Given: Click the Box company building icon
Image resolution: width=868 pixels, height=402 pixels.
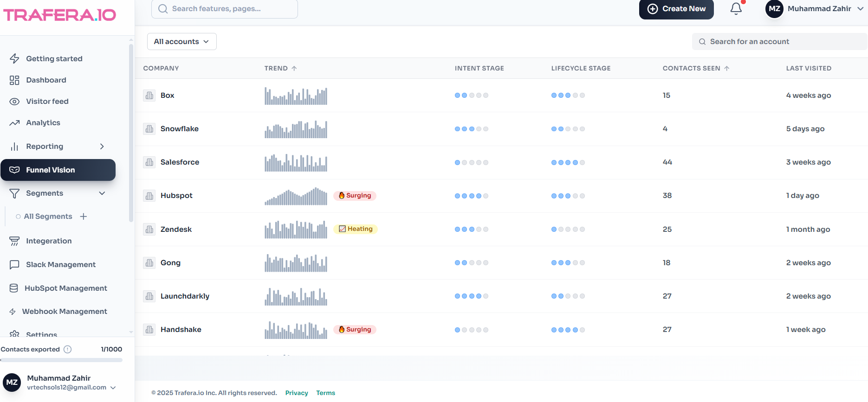Looking at the screenshot, I should (149, 96).
